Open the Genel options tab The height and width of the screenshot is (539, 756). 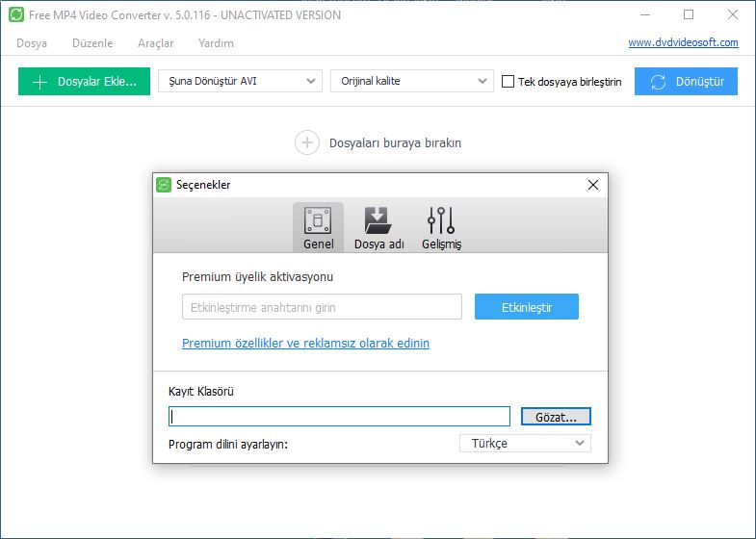[x=318, y=227]
